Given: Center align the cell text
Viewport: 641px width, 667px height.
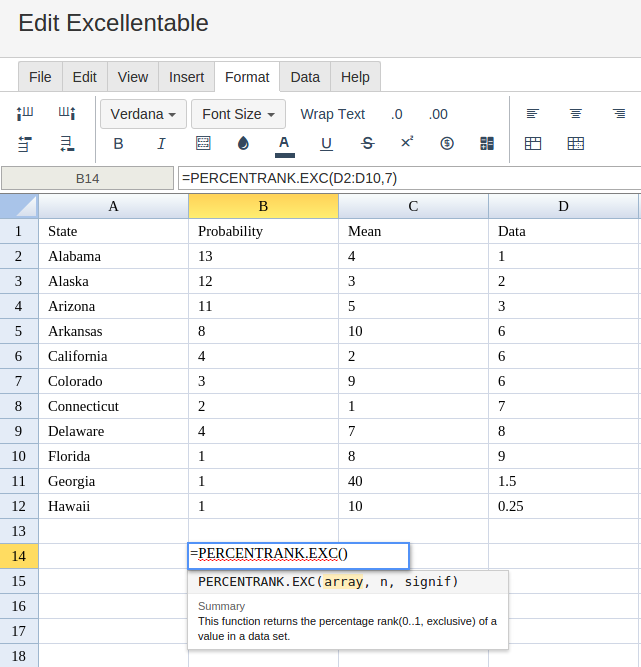Looking at the screenshot, I should [576, 114].
